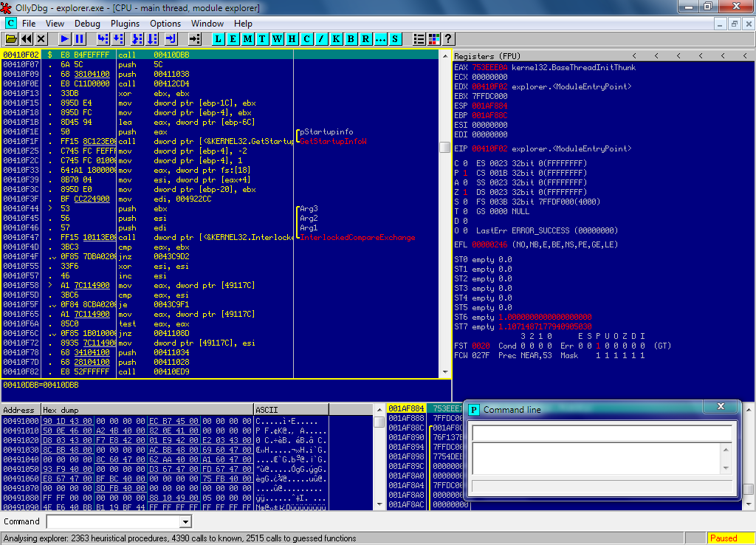Click the Address column header in dump
This screenshot has width=756, height=545.
click(21, 410)
